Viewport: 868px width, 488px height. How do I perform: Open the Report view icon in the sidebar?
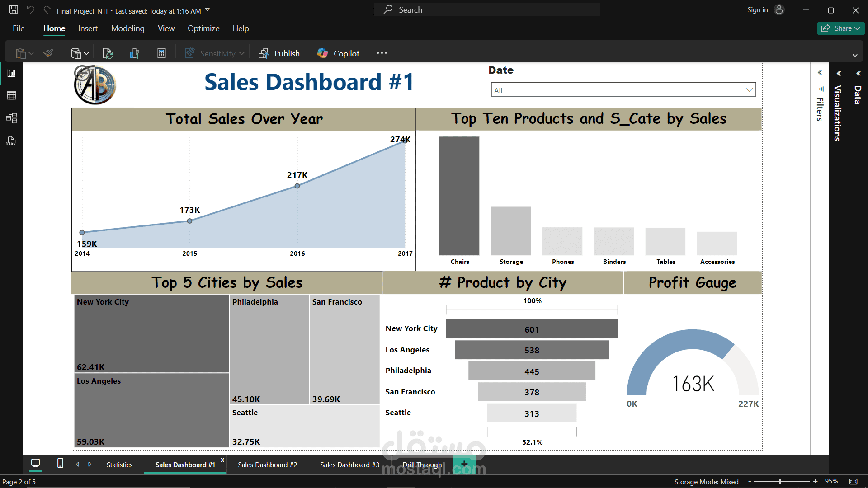(x=11, y=73)
